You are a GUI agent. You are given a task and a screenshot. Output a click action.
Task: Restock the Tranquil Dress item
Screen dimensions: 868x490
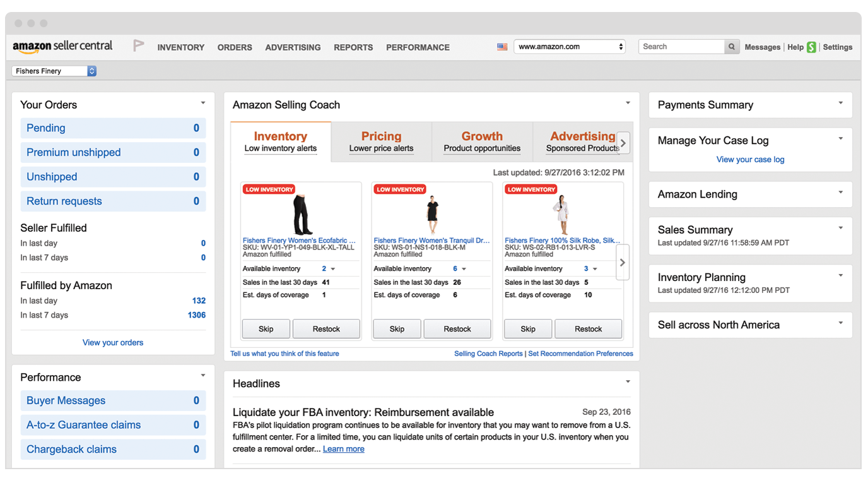tap(457, 329)
